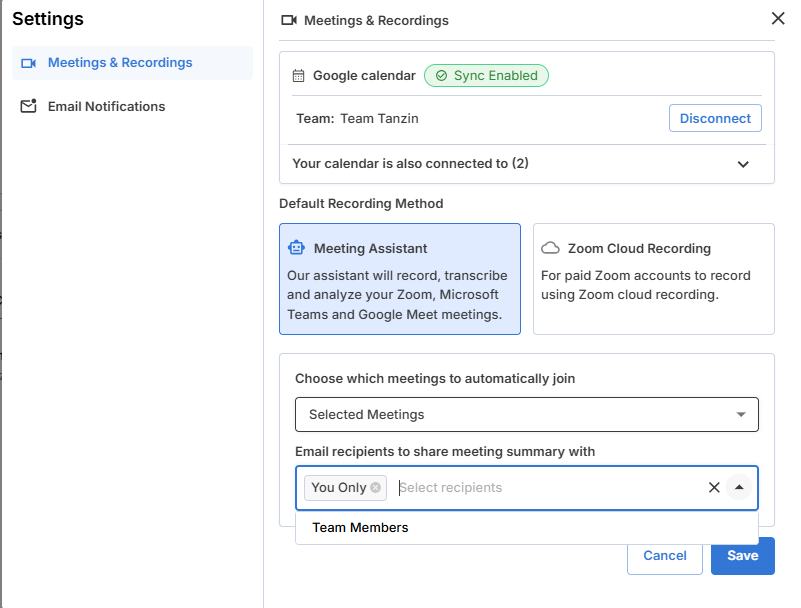Viewport: 801px width, 608px height.
Task: Choose Team Members from recipient list
Action: 361,528
